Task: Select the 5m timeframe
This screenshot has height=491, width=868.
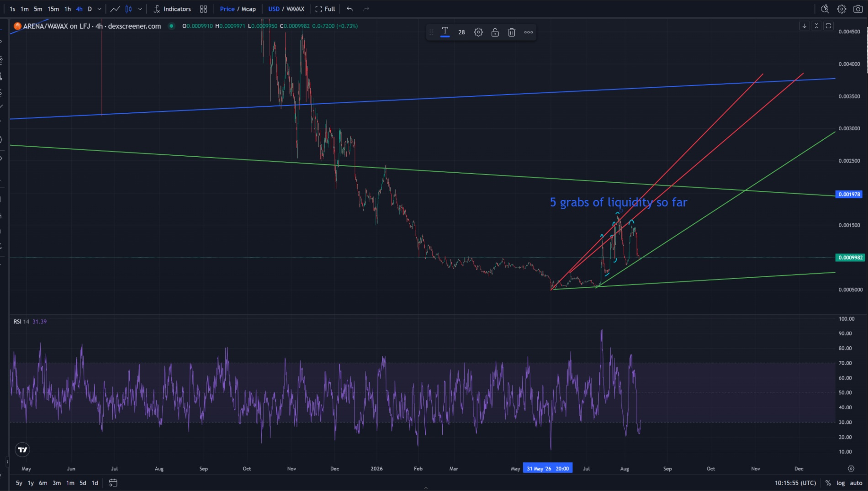Action: click(38, 9)
